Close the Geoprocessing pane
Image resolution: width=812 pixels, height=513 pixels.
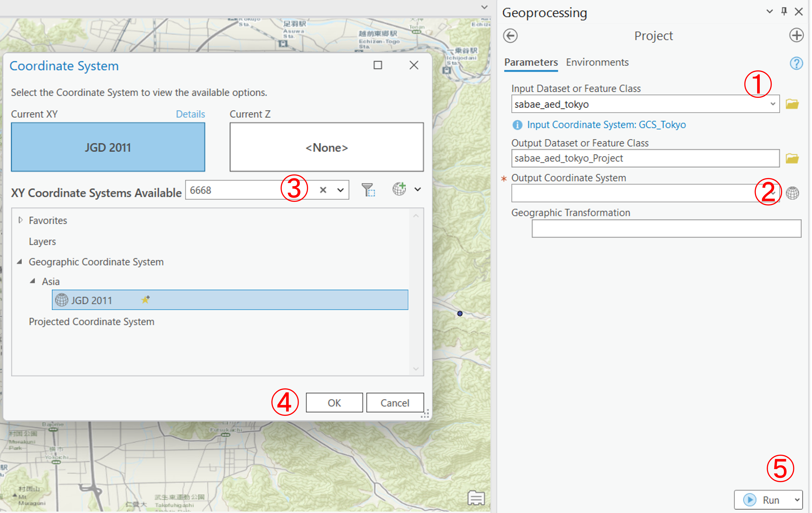798,12
